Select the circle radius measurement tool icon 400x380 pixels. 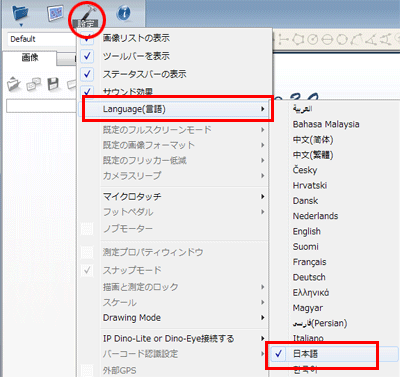312,39
